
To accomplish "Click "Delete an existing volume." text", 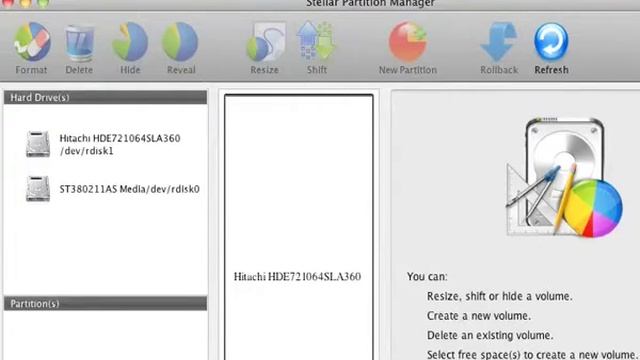I will point(490,335).
